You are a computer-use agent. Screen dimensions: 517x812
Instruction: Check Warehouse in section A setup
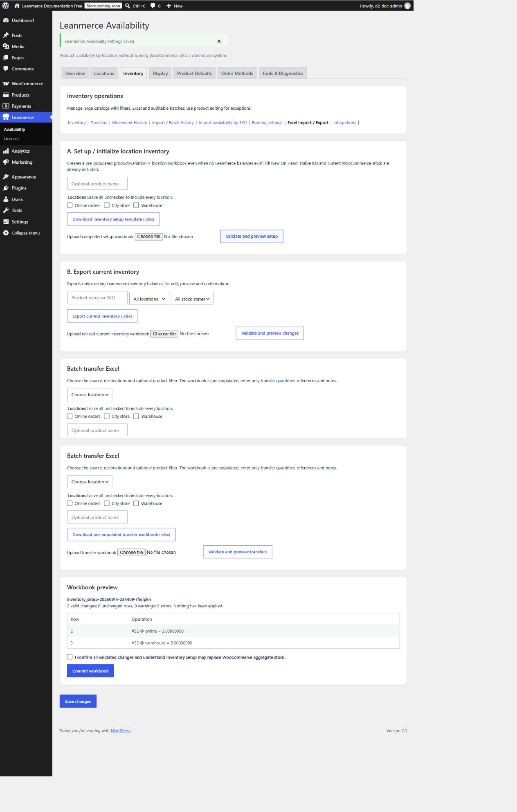click(x=136, y=205)
